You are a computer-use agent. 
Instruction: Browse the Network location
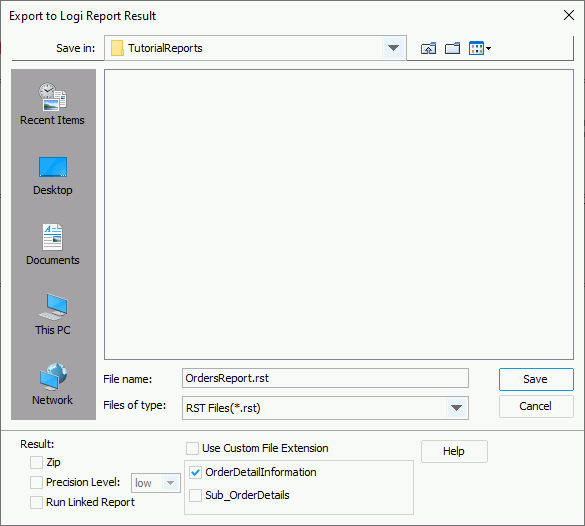point(53,384)
